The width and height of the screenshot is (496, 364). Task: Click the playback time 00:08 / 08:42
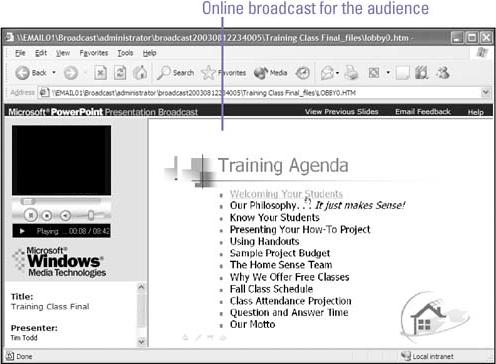[x=89, y=231]
